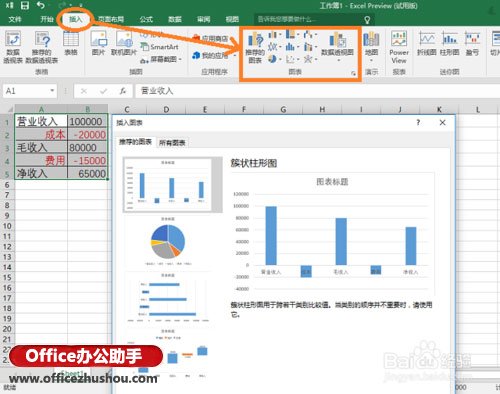The width and height of the screenshot is (500, 394).
Task: Click the Cancel X in formula bar
Action: point(84,91)
